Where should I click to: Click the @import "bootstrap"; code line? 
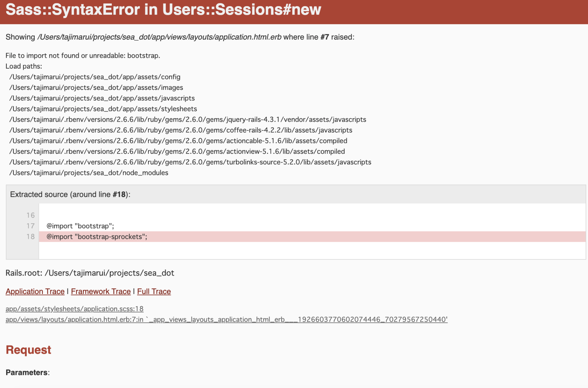point(80,226)
